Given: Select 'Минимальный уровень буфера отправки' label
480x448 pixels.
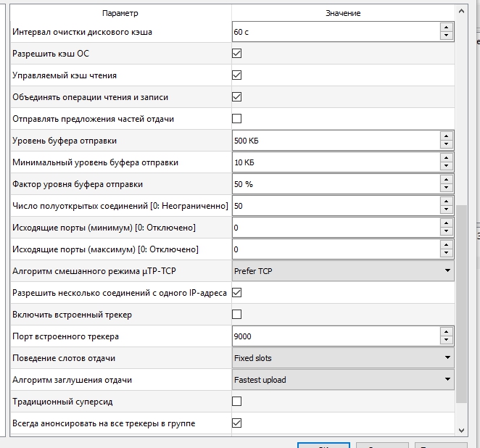Looking at the screenshot, I should [95, 162].
